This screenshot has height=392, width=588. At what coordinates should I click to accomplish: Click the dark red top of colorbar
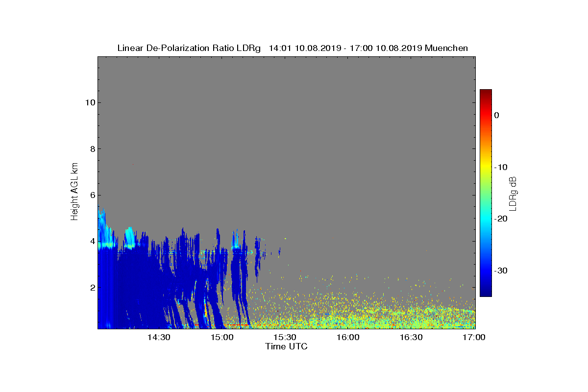coord(486,93)
